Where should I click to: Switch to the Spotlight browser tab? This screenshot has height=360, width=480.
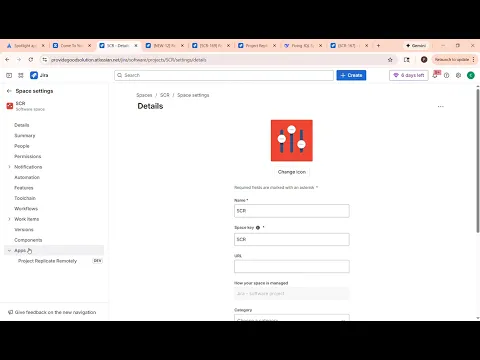26,45
